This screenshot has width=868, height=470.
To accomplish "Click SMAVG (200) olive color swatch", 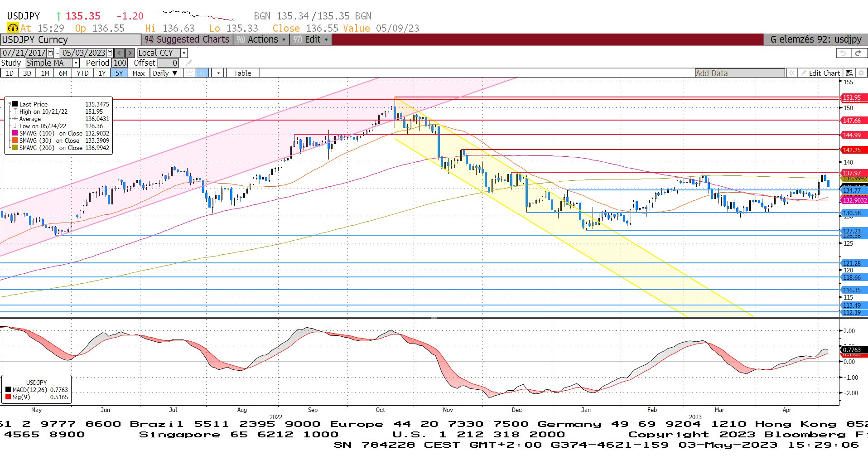I will (x=15, y=148).
